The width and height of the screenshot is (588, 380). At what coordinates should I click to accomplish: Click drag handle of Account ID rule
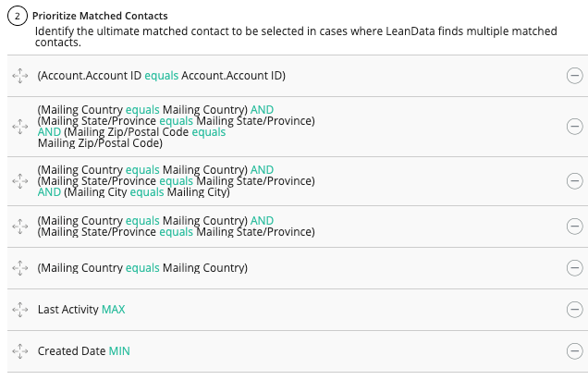pyautogui.click(x=20, y=75)
